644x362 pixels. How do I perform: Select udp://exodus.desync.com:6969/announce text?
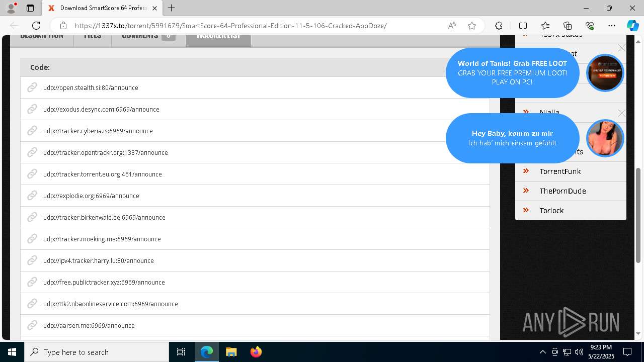click(x=101, y=109)
